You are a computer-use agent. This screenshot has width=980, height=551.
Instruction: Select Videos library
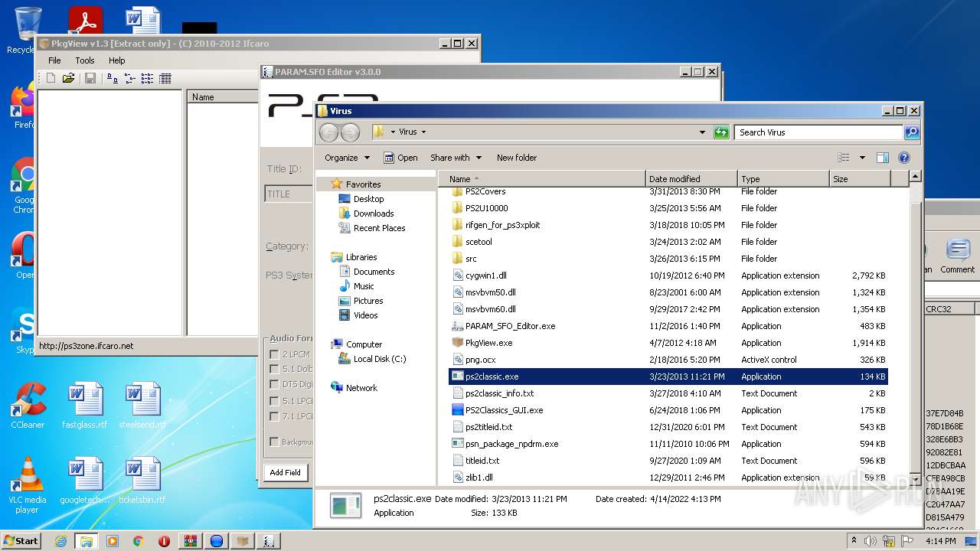pos(365,315)
